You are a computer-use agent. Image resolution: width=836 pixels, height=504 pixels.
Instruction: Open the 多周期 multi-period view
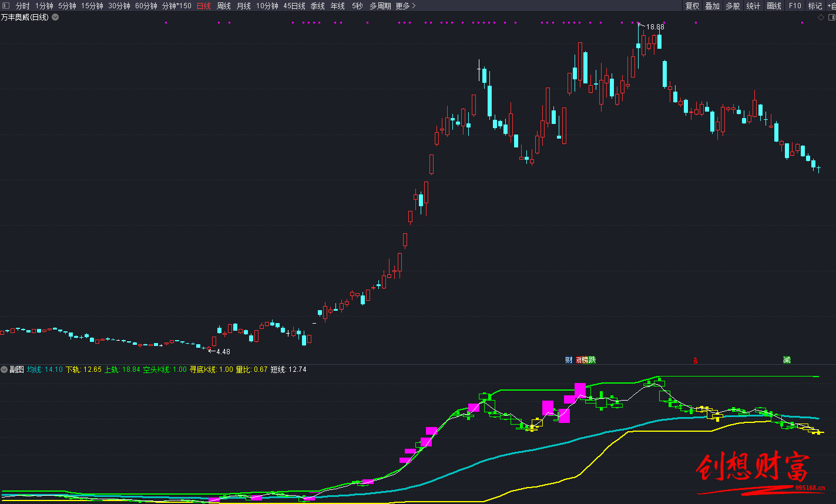[380, 6]
